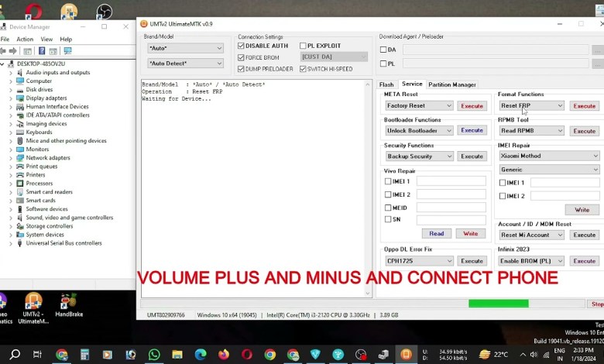Open HandBrake desktop shortcut
This screenshot has width=604, height=364.
[x=69, y=301]
